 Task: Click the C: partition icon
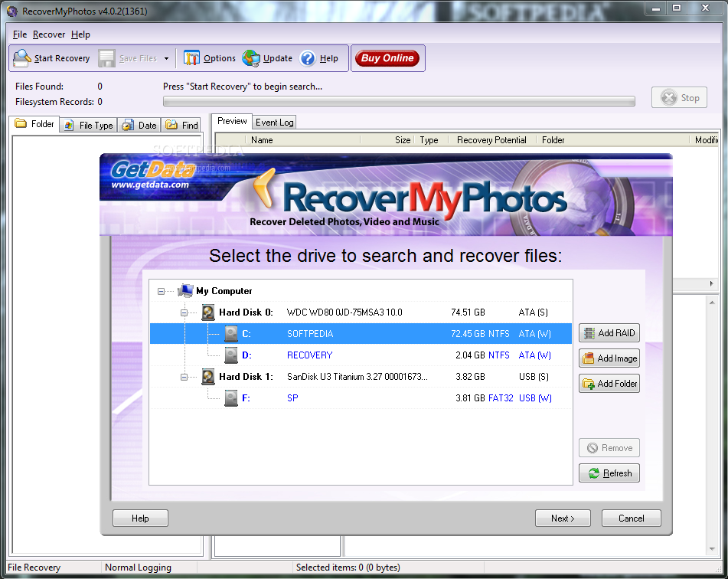point(230,334)
